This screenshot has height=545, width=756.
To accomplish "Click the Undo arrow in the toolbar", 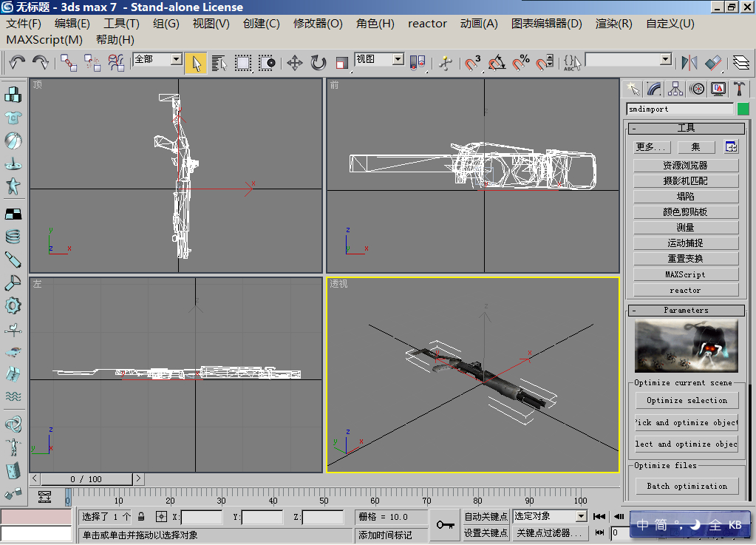I will (x=17, y=63).
